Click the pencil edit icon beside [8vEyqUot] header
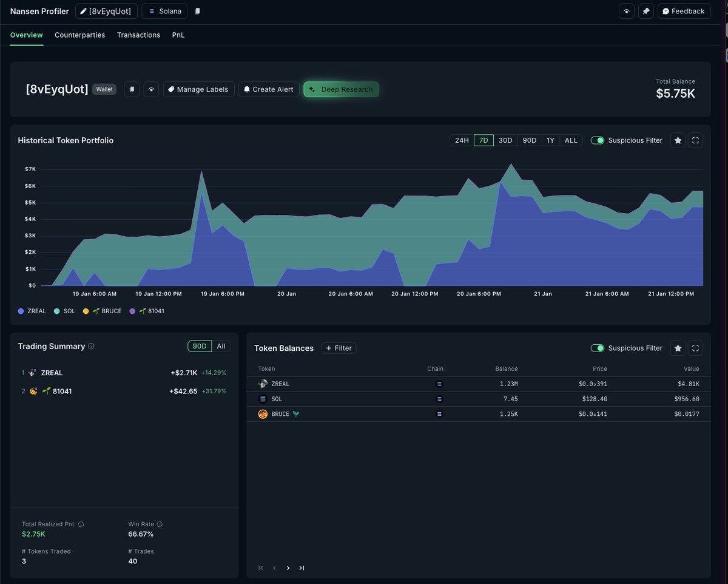 click(83, 12)
